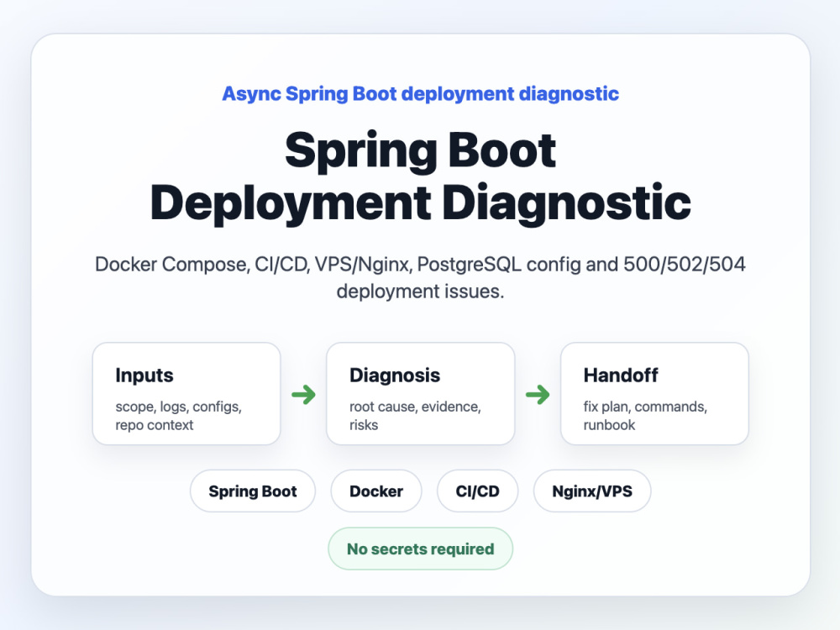Click the text 'scope, logs, configs, repo context'
Screen dimensions: 840x630
[178, 416]
